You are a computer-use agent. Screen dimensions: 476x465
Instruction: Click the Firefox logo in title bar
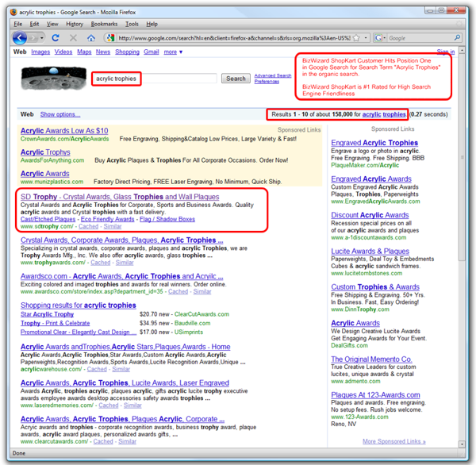[x=13, y=12]
